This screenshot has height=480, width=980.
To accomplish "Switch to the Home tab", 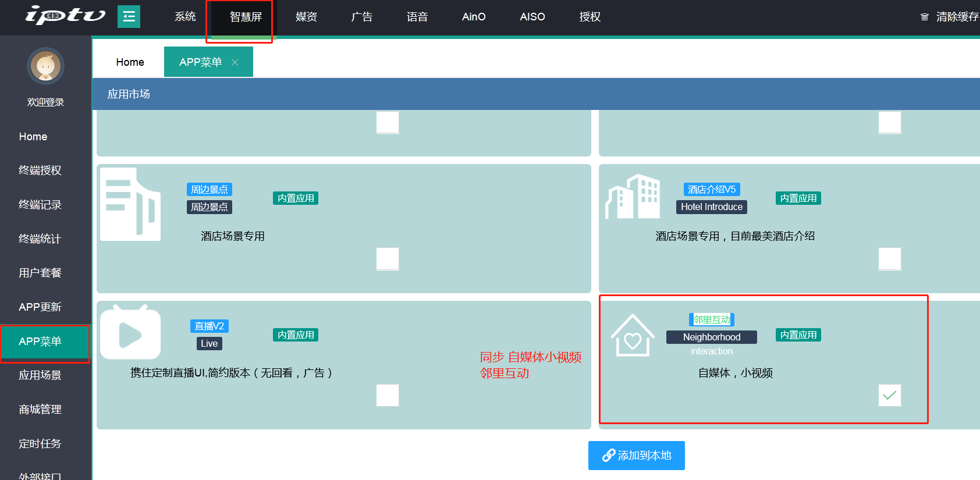I will (130, 62).
